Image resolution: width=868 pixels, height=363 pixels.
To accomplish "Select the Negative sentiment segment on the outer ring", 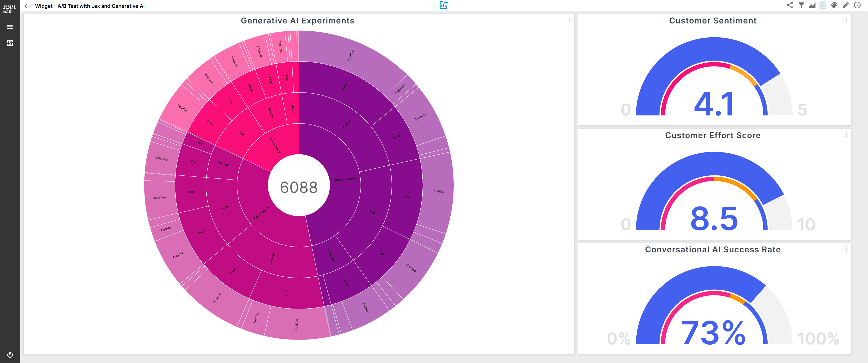I will click(x=400, y=89).
